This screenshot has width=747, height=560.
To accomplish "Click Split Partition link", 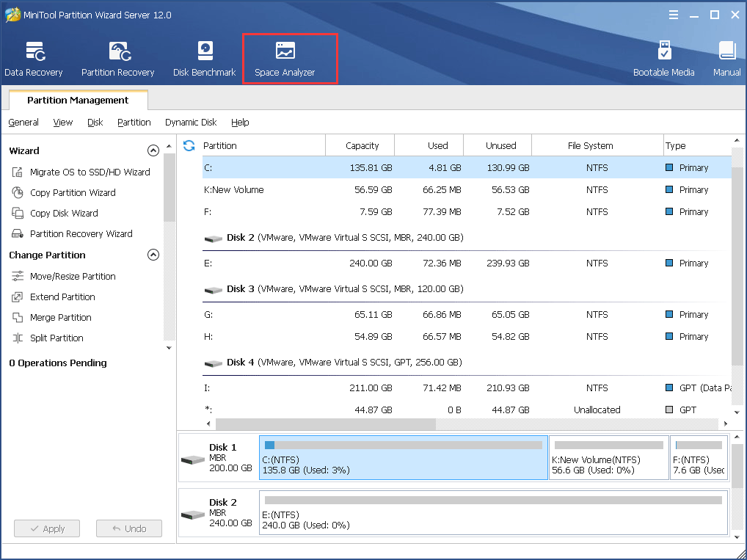I will (x=57, y=338).
